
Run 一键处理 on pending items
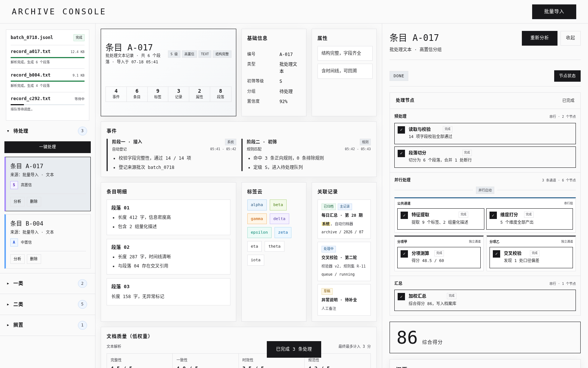coord(47,147)
